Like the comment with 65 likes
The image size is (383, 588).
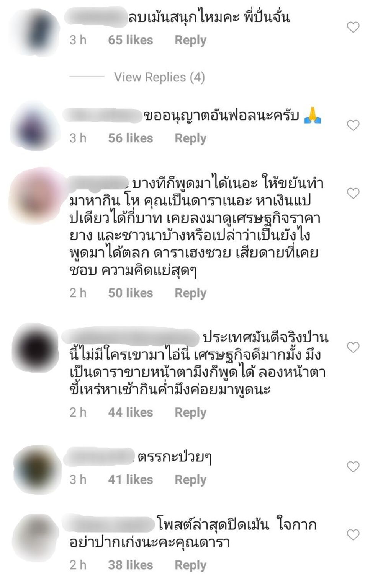353,27
